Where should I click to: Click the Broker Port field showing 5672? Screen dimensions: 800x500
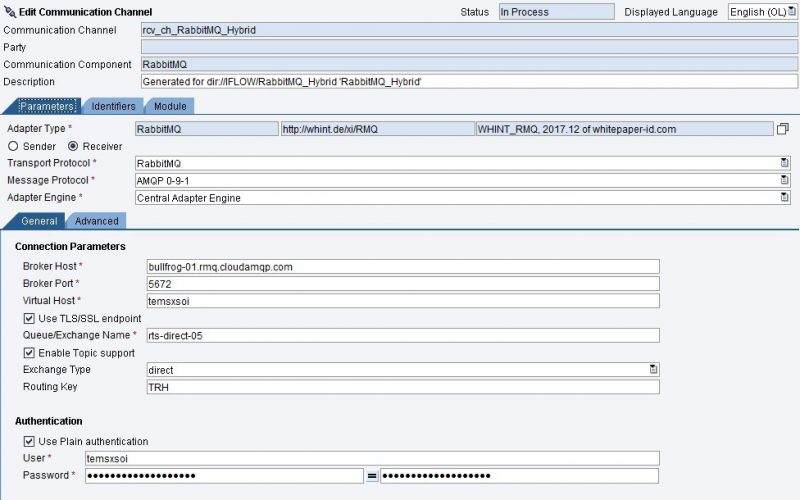coord(403,284)
